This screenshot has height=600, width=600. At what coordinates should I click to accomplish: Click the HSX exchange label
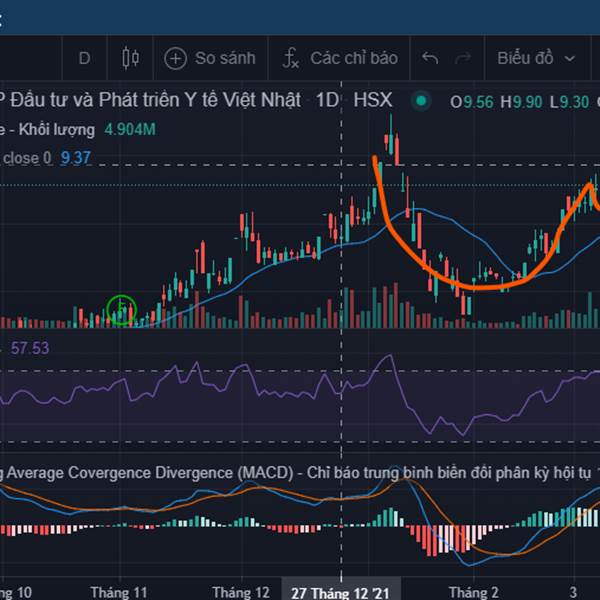point(372,101)
